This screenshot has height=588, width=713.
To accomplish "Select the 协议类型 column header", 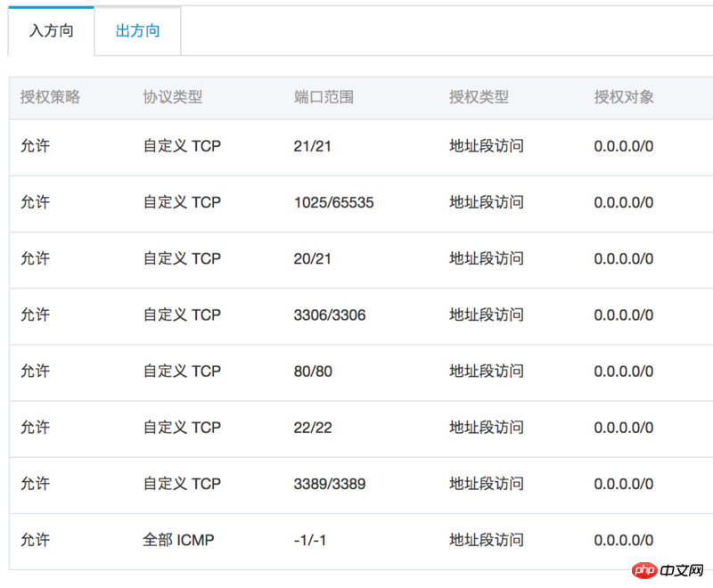I will coord(172,97).
